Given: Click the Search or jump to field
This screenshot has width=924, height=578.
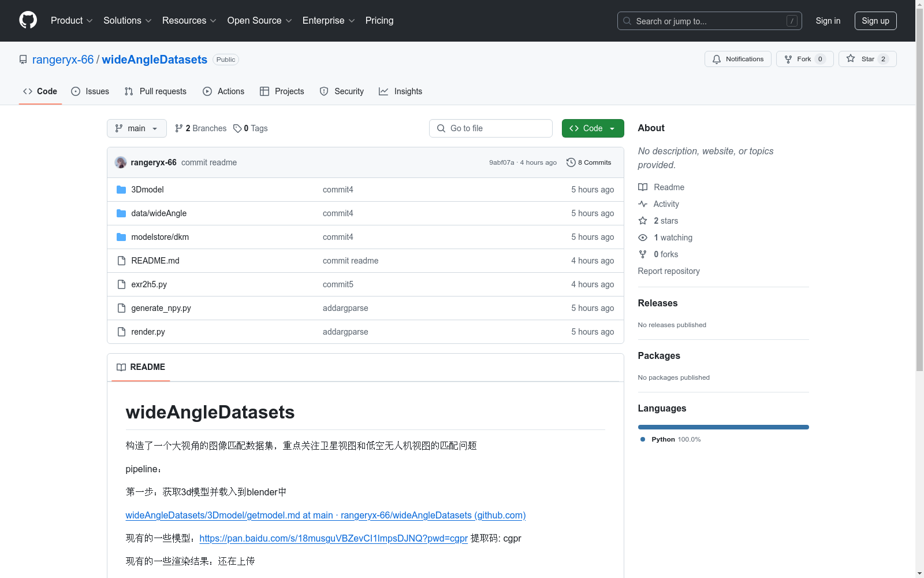Looking at the screenshot, I should pyautogui.click(x=710, y=21).
